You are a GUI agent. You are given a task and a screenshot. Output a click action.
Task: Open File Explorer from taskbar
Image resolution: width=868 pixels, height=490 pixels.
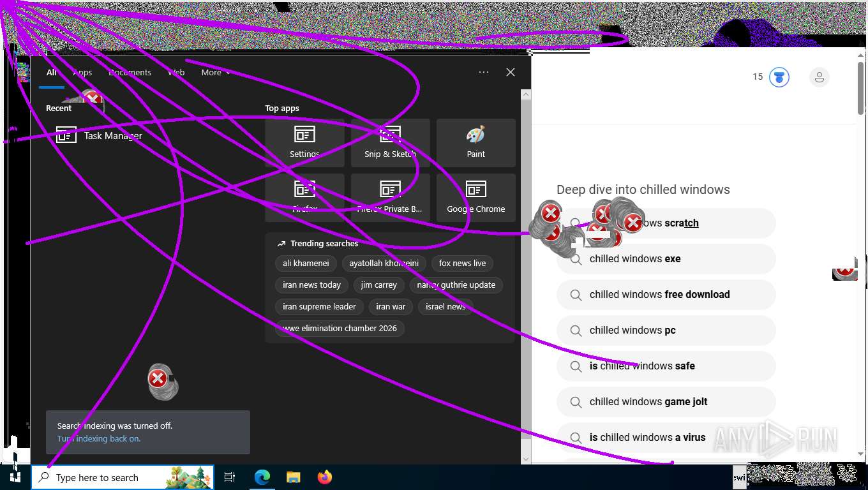point(294,477)
